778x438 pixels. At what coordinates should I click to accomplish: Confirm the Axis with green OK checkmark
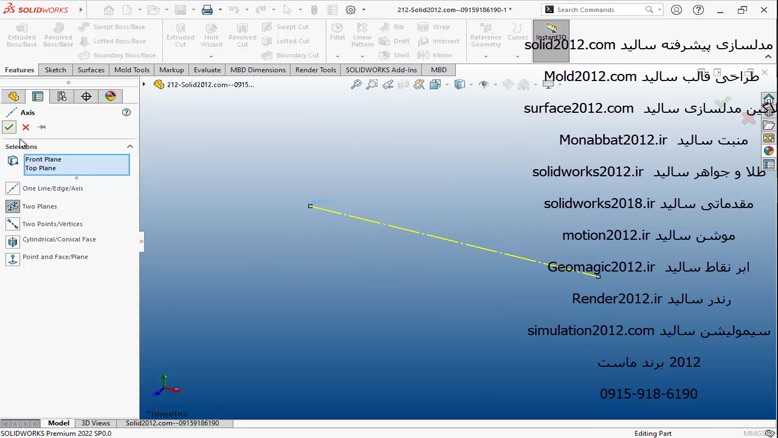click(x=9, y=127)
